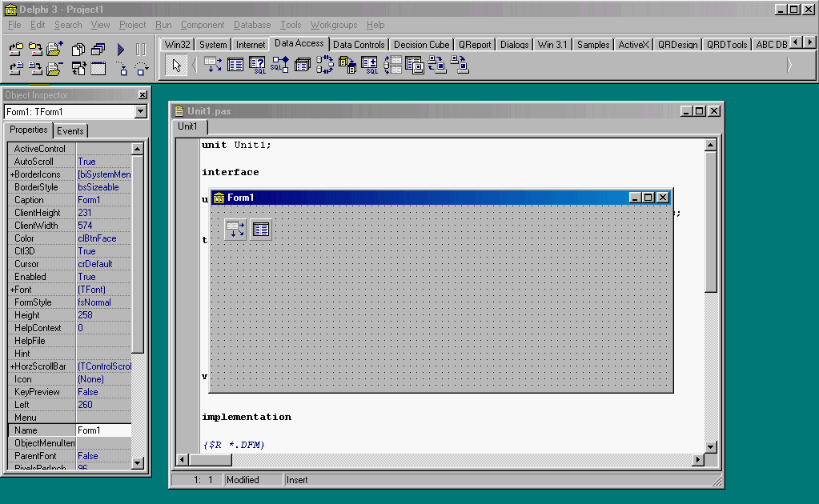Screen dimensions: 819x504
Task: Switch to the Decision Cube palette tab
Action: click(x=422, y=45)
